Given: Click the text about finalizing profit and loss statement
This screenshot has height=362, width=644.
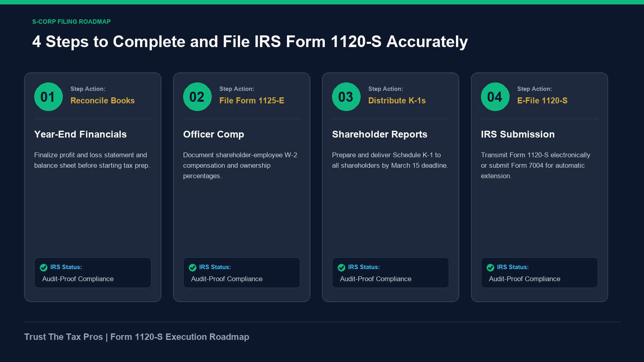Looking at the screenshot, I should pyautogui.click(x=92, y=160).
